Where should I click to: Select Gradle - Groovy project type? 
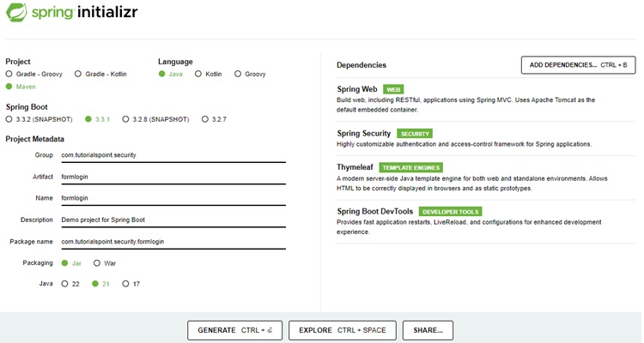(x=9, y=75)
